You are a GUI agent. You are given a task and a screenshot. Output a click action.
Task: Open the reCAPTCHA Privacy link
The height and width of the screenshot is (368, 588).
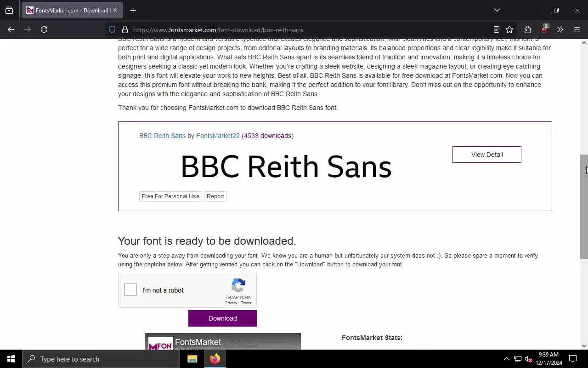pos(231,303)
